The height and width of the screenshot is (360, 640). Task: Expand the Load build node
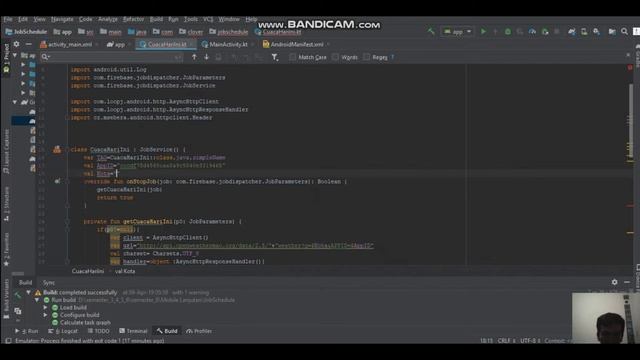click(x=46, y=307)
